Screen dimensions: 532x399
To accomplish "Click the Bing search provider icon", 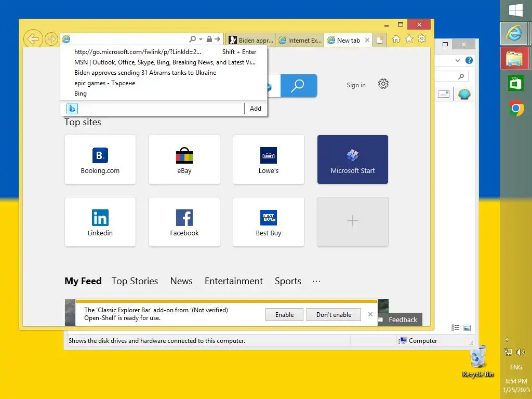I will click(72, 109).
